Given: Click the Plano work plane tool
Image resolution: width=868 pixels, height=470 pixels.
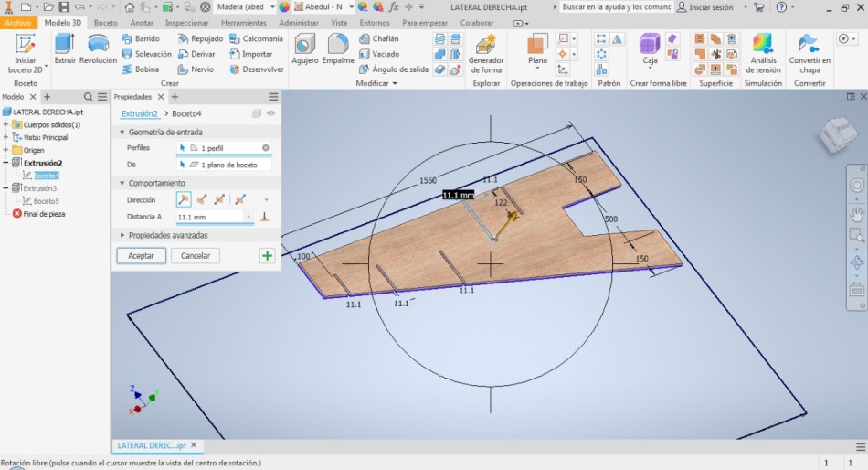Looking at the screenshot, I should tap(537, 50).
